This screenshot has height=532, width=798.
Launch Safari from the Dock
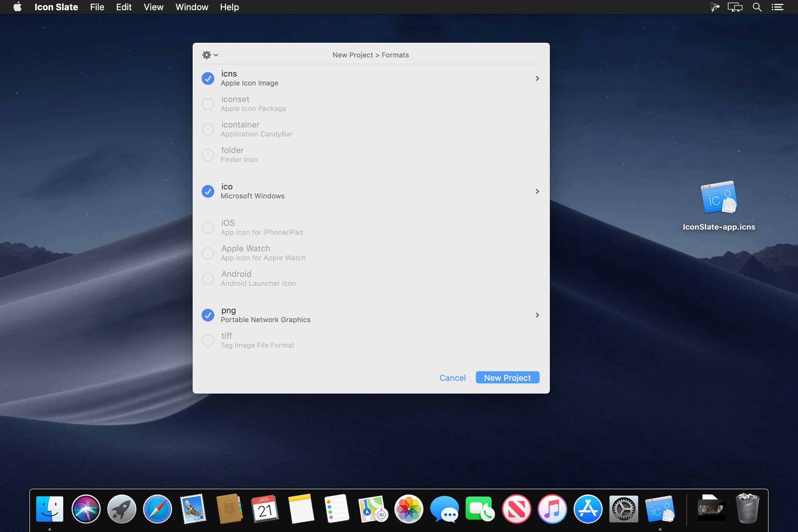pos(158,509)
